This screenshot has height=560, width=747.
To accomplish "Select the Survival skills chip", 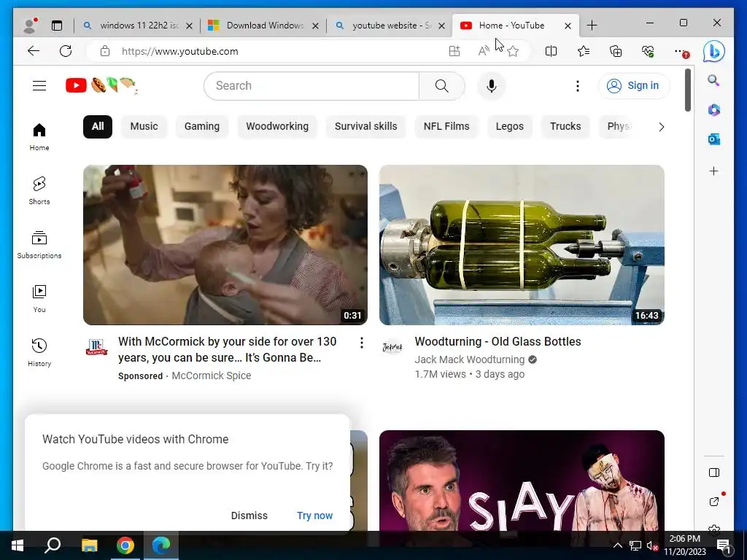I will [x=366, y=127].
